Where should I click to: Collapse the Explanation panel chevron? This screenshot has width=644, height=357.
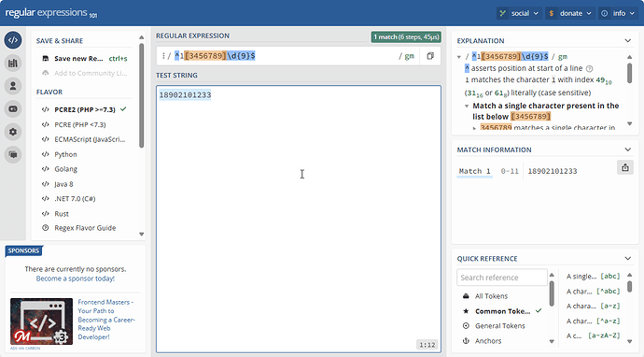627,41
